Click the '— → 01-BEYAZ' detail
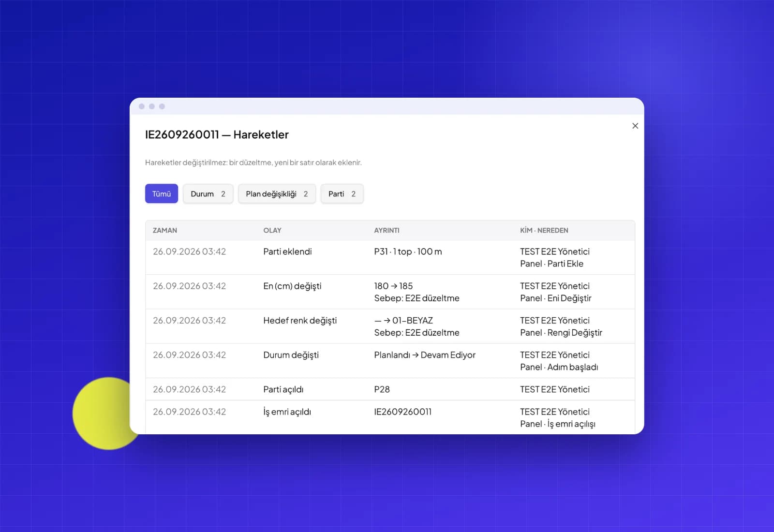This screenshot has height=532, width=774. [x=403, y=320]
